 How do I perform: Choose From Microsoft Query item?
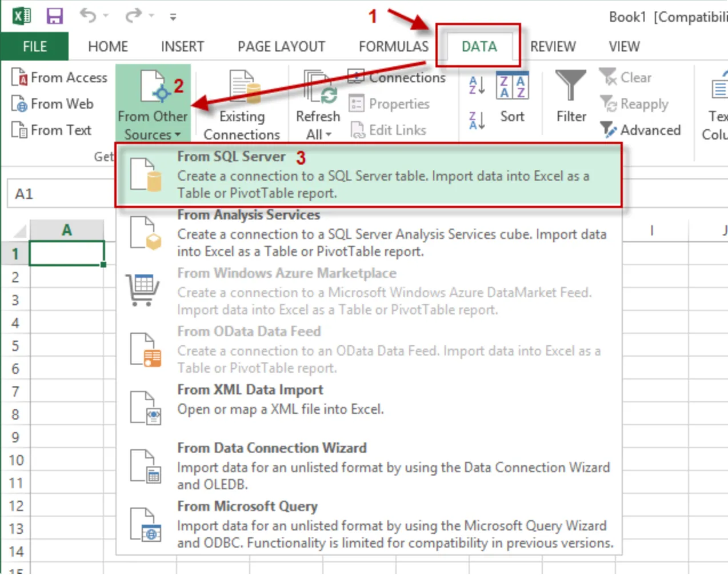369,525
